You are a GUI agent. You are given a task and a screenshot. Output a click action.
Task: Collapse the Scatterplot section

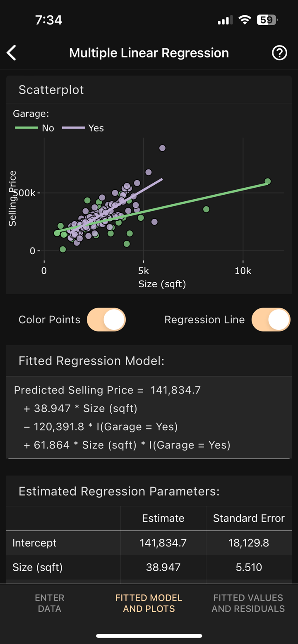(x=51, y=90)
